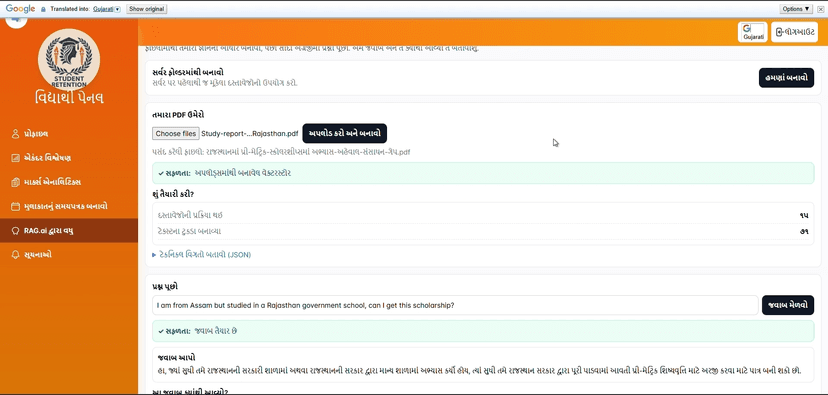This screenshot has width=828, height=395.
Task: Expand ટેકનિકલ વિગતો બતાવો (JSON)
Action: point(201,255)
